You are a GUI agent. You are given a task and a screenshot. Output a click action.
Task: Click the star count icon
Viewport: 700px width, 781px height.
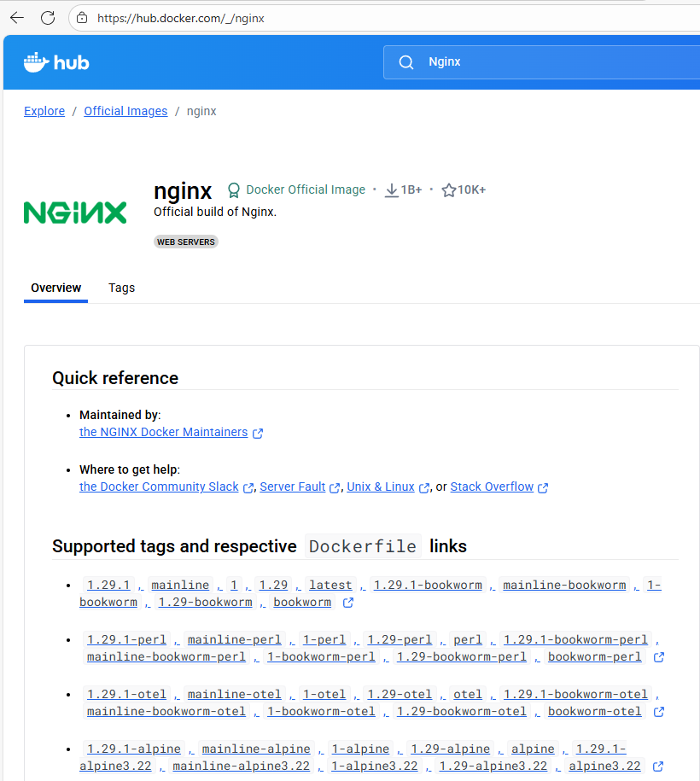pos(448,190)
